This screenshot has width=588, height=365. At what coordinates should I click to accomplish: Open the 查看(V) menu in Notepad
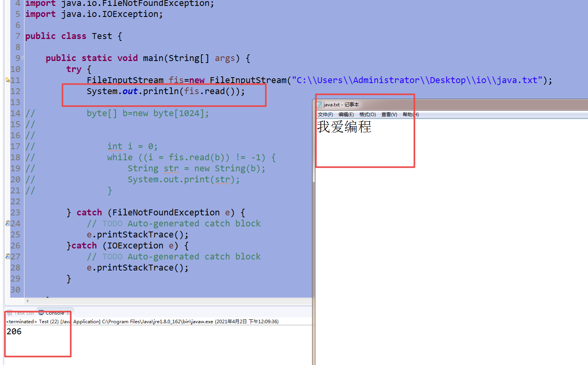389,115
